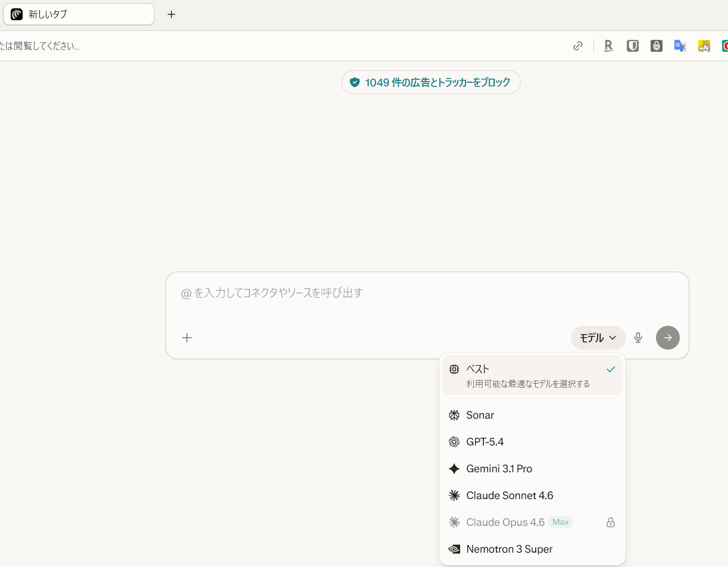Open the Rakuten extension

608,45
